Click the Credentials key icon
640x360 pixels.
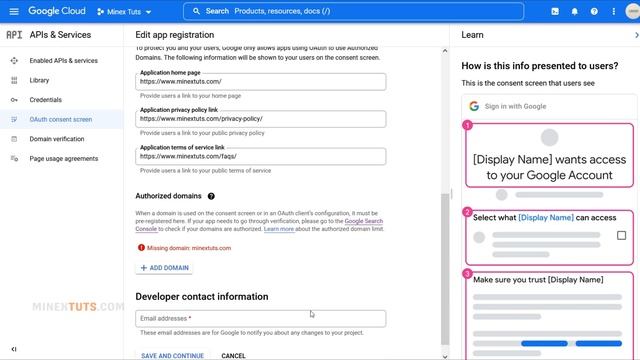(14, 100)
